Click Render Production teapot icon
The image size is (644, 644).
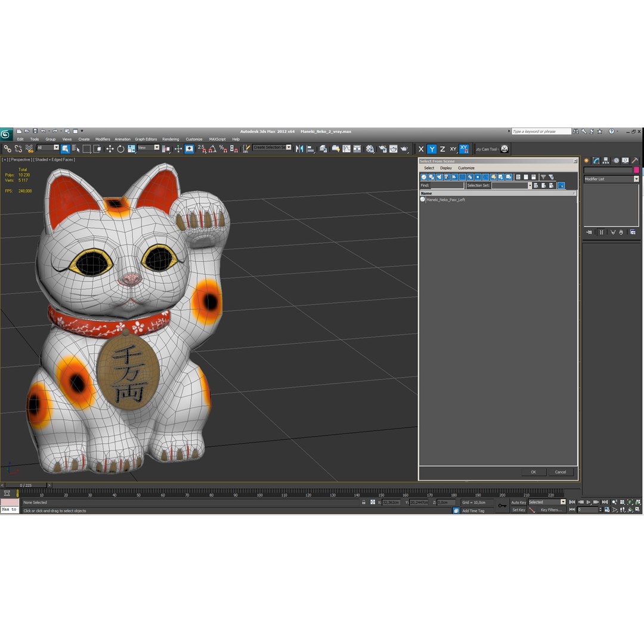pyautogui.click(x=404, y=148)
